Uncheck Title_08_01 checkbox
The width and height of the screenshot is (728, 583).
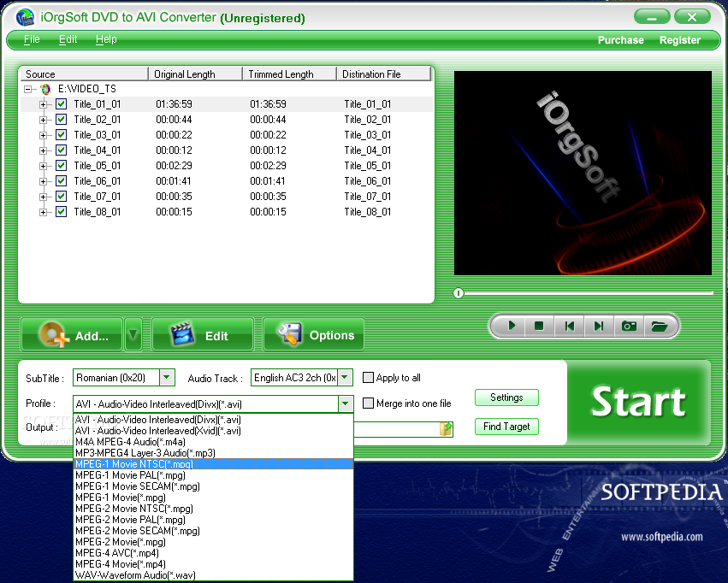pos(61,211)
